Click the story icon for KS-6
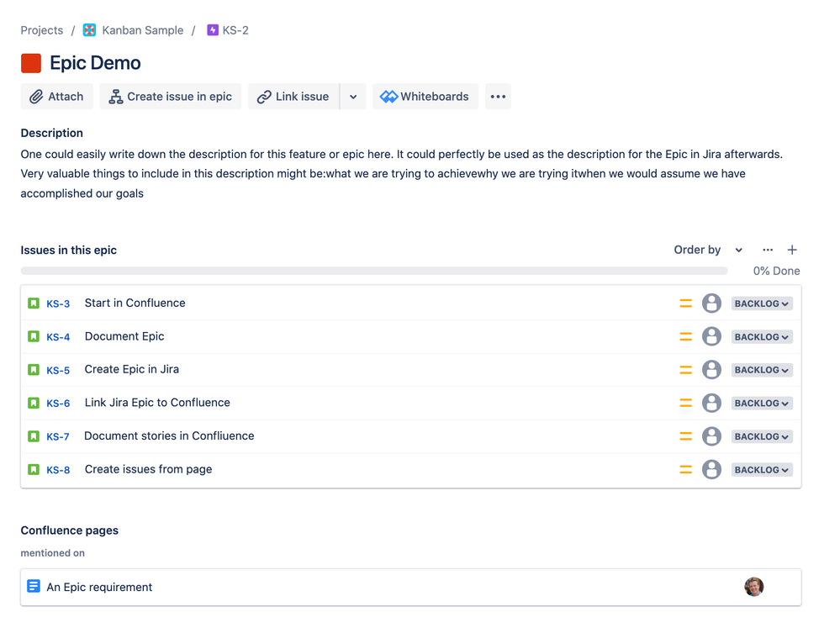 point(34,403)
